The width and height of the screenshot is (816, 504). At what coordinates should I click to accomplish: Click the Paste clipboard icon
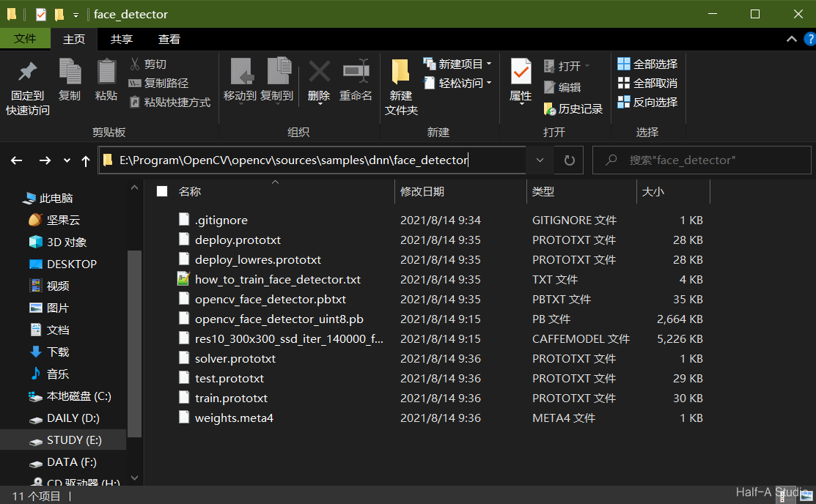click(106, 71)
